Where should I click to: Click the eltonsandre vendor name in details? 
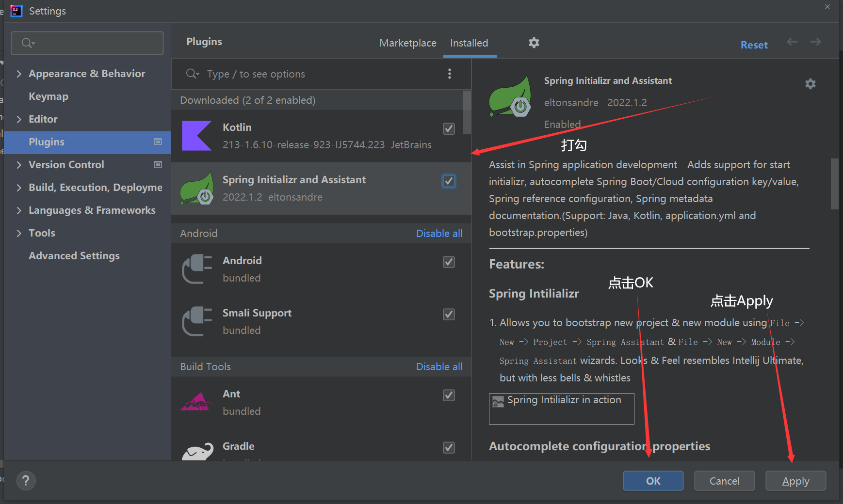(571, 103)
